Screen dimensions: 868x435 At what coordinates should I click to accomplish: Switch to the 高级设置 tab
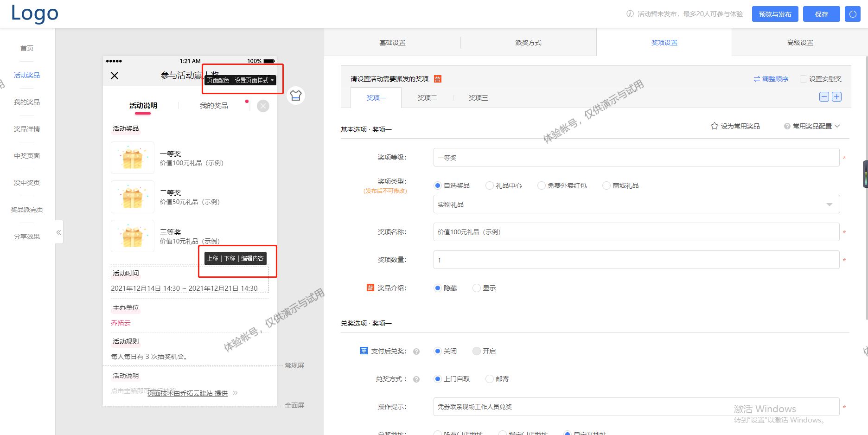(799, 42)
